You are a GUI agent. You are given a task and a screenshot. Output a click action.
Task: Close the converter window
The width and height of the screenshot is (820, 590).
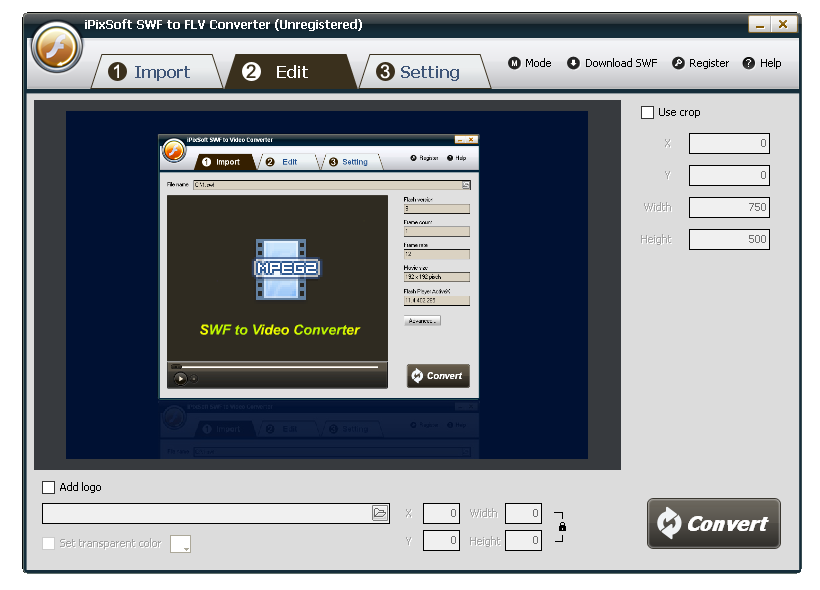click(783, 24)
